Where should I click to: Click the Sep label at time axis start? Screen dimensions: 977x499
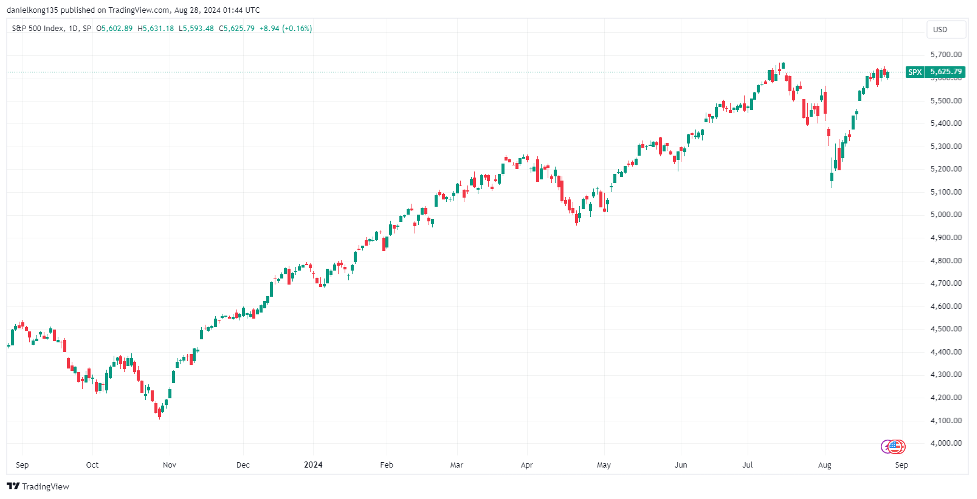pos(23,465)
